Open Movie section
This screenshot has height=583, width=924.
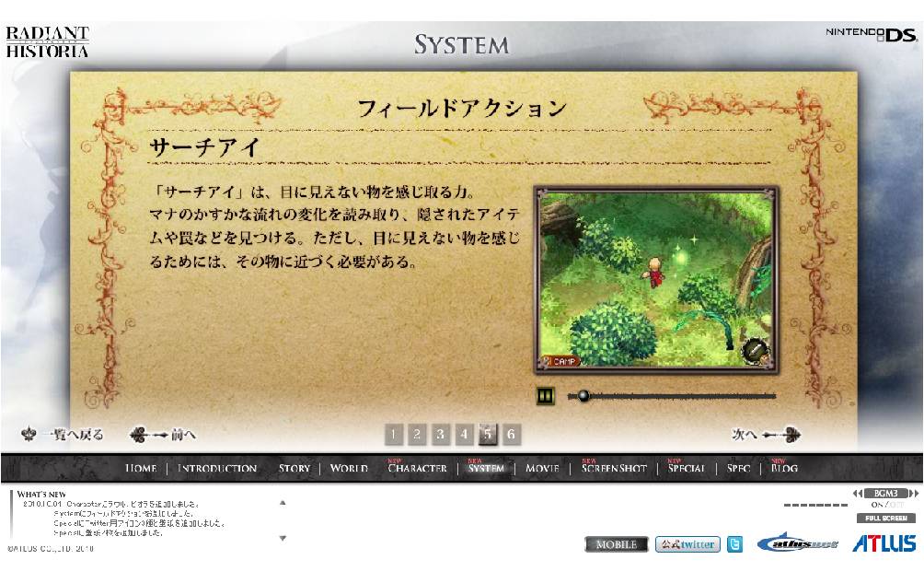542,468
